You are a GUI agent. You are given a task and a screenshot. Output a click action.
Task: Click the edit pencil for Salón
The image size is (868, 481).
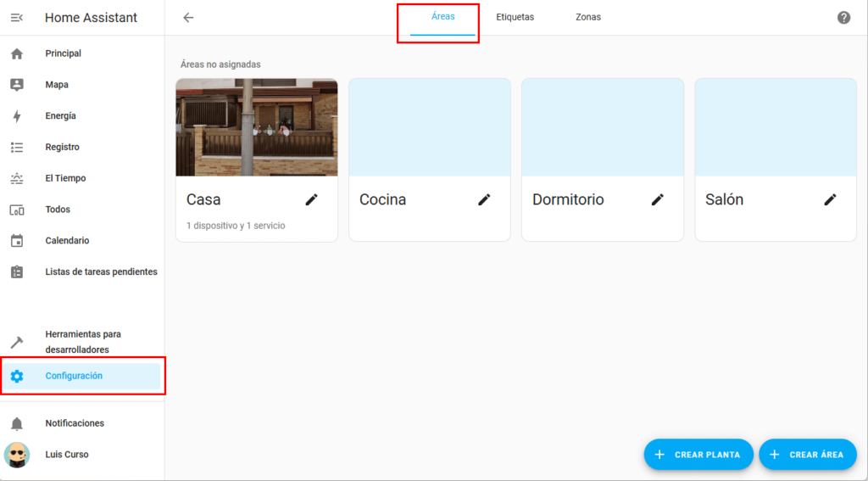[830, 199]
